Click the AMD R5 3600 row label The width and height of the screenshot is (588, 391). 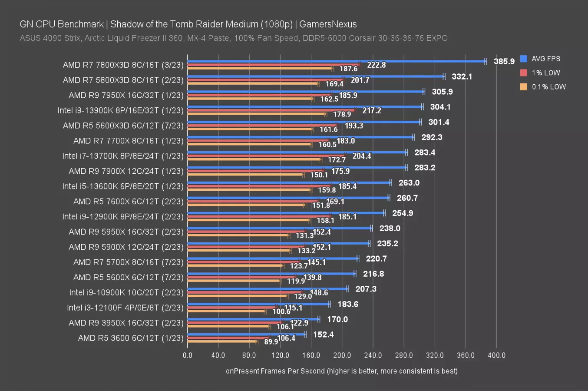(130, 338)
